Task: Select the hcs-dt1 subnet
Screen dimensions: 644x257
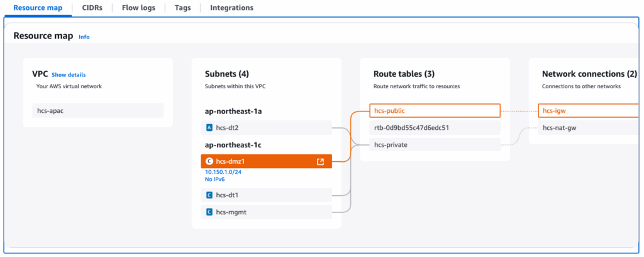Action: point(266,195)
